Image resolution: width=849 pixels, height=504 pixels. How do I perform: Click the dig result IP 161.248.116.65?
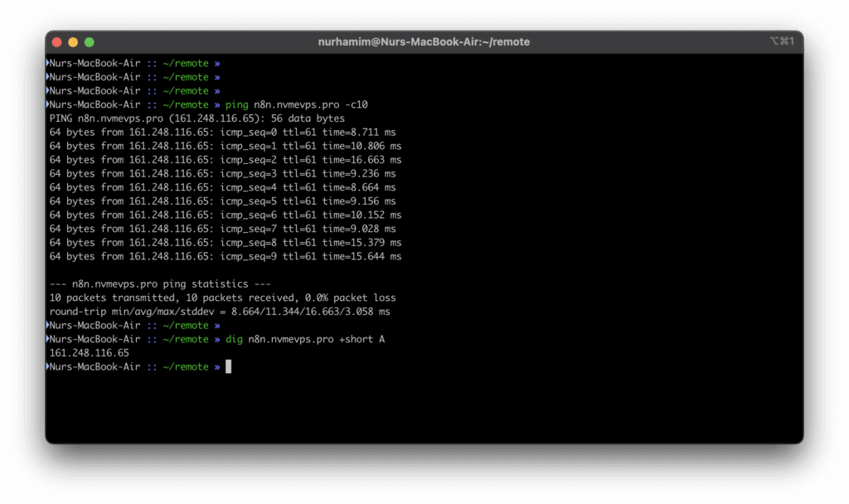90,352
